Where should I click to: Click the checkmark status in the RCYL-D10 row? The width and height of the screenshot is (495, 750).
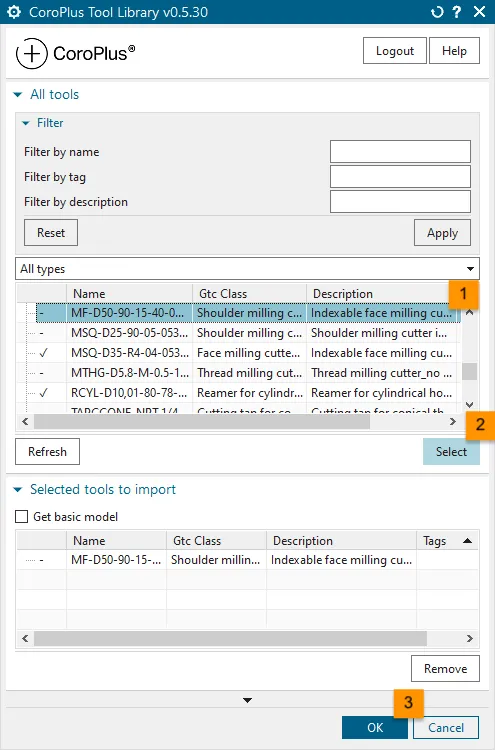click(x=44, y=393)
